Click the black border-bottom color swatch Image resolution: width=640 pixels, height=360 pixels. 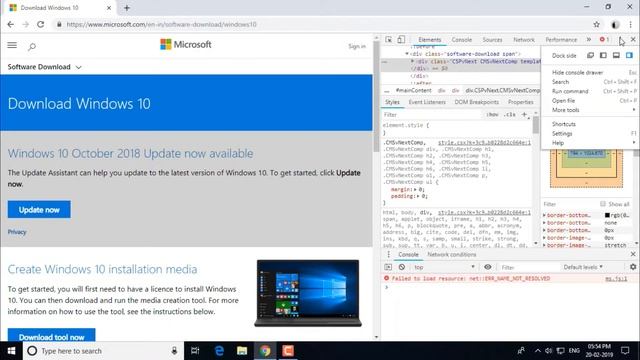(607, 215)
